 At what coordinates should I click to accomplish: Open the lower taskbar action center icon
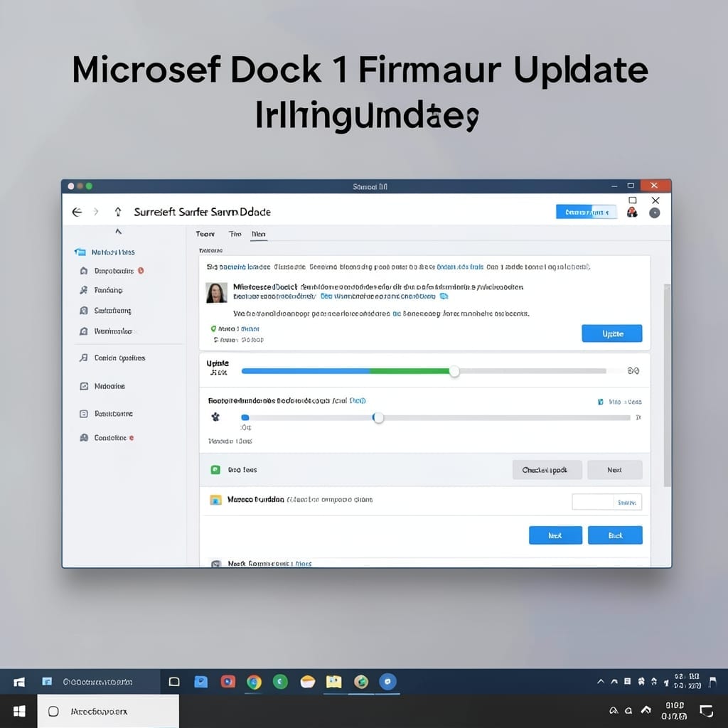click(707, 711)
